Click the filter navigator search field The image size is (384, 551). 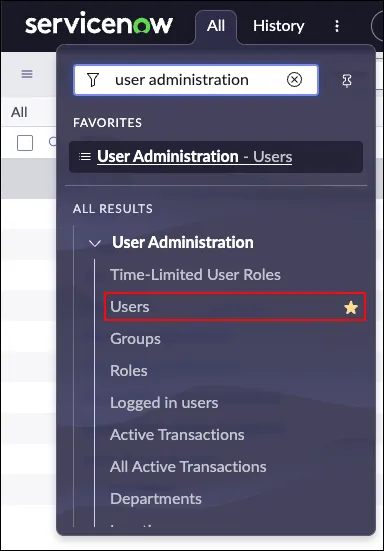[x=196, y=80]
